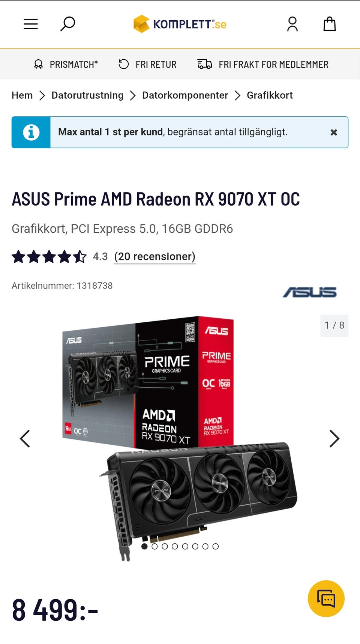The width and height of the screenshot is (360, 644).
Task: Go to Grafikkort breadcrumb category
Action: pyautogui.click(x=270, y=95)
